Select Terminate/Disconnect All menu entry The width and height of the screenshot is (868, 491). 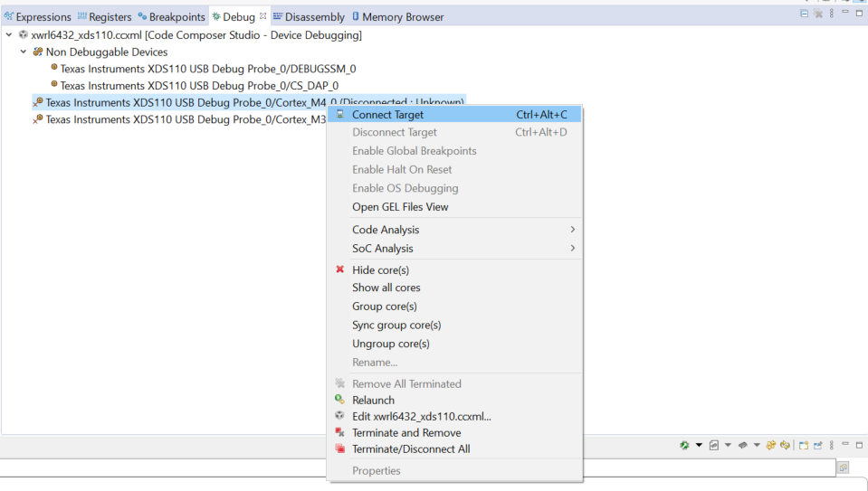point(411,449)
